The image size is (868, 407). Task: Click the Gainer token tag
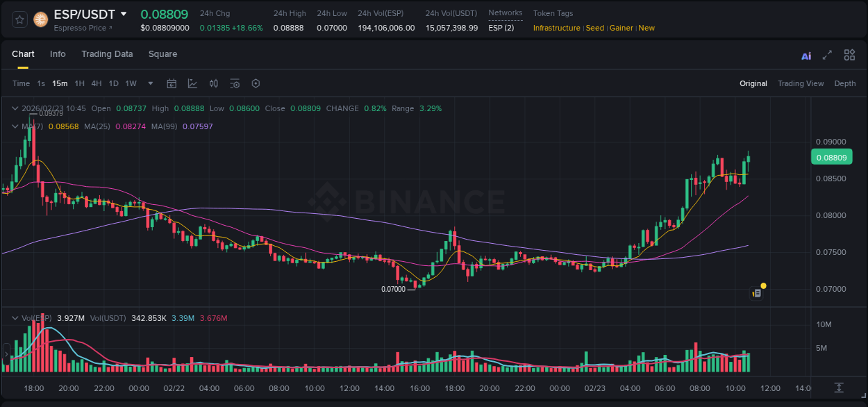click(x=621, y=28)
